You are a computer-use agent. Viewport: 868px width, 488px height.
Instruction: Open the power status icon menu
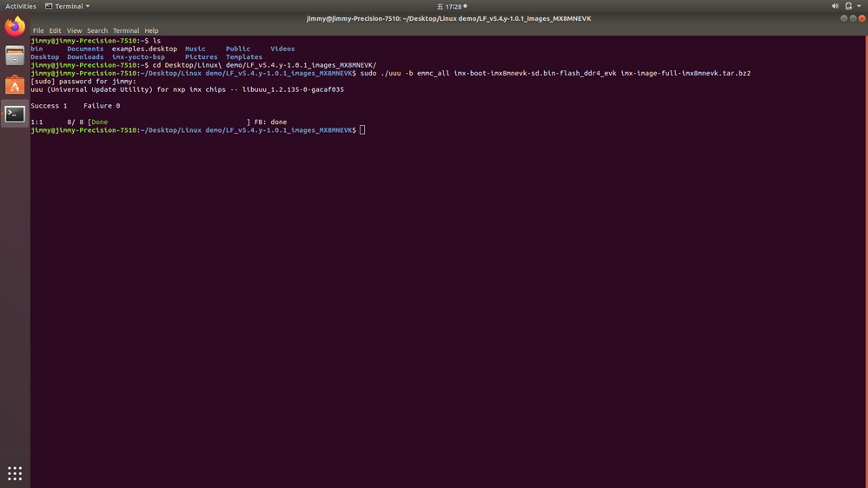(849, 6)
